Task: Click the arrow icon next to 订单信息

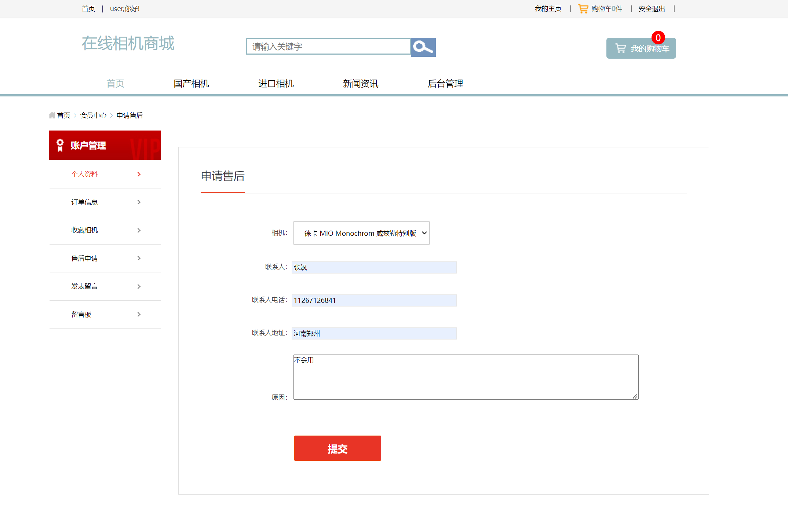Action: (x=139, y=202)
